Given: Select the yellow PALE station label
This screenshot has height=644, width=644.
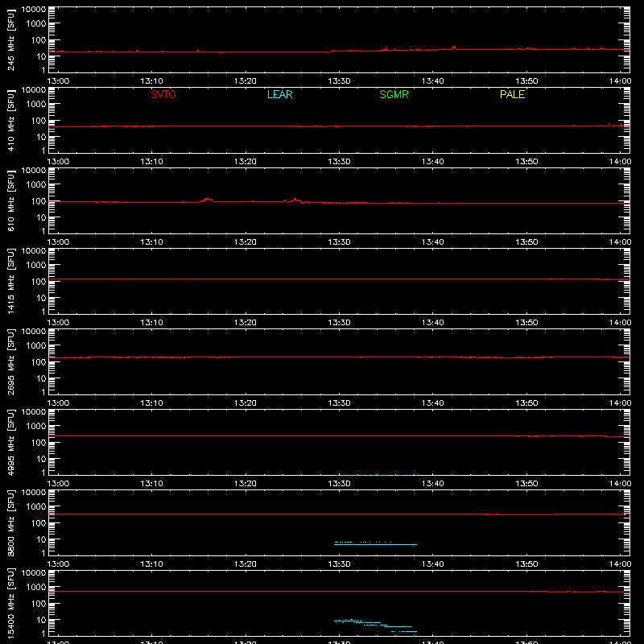Looking at the screenshot, I should [512, 94].
